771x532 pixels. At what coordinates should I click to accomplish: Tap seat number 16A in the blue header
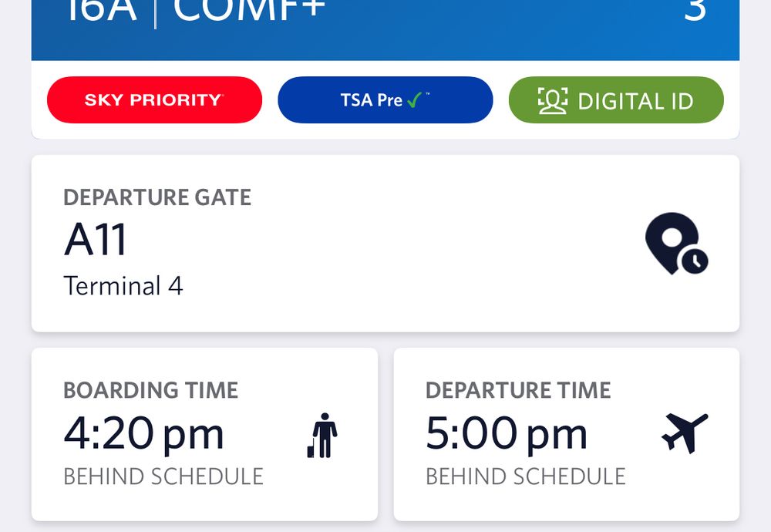pyautogui.click(x=101, y=10)
